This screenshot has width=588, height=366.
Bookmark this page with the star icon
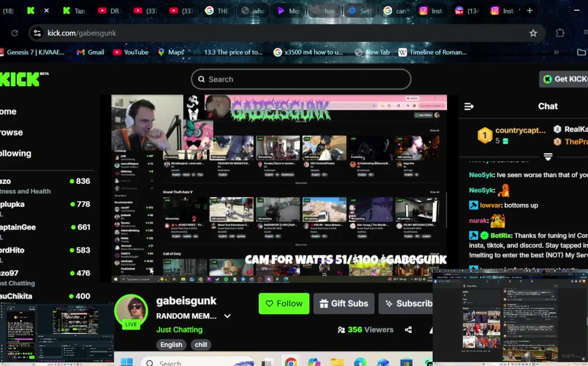tap(533, 33)
